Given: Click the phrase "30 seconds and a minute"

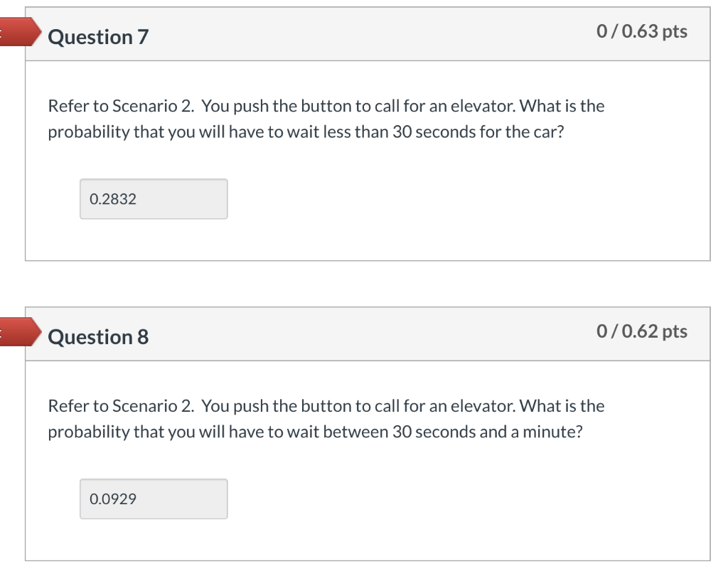Looking at the screenshot, I should [486, 433].
